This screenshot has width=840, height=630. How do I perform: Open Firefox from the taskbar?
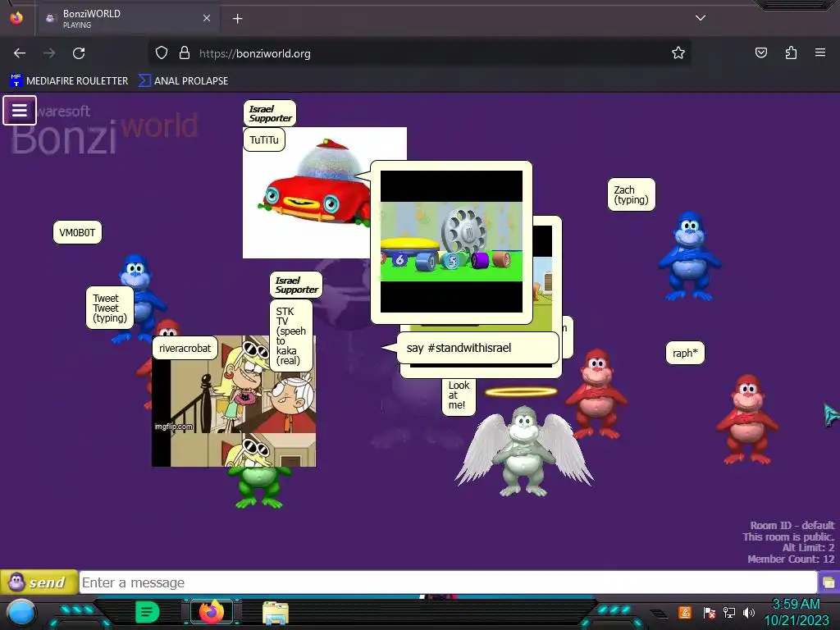point(211,612)
